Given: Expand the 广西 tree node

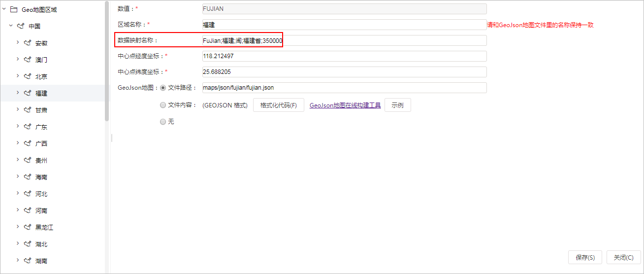Looking at the screenshot, I should click(x=18, y=143).
